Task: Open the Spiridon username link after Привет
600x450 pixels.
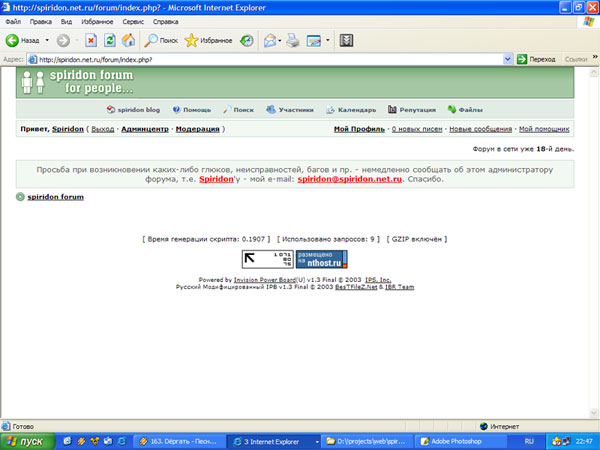Action: [68, 129]
